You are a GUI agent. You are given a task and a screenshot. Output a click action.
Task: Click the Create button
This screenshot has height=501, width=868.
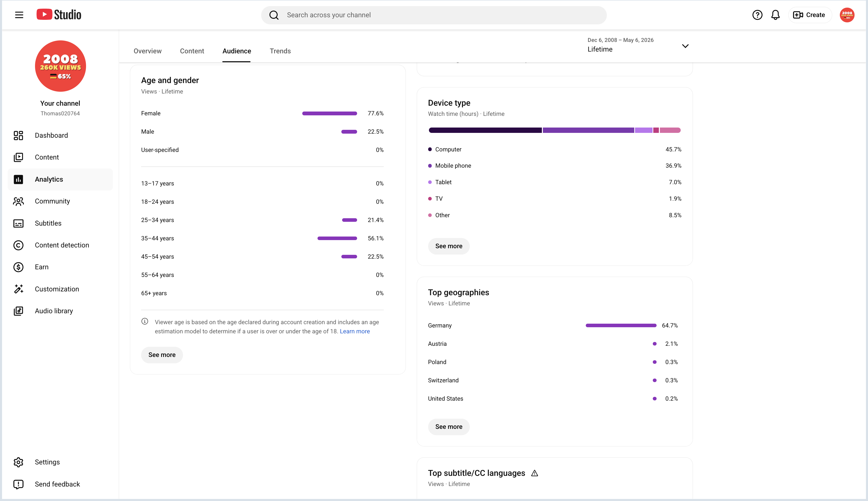point(809,15)
